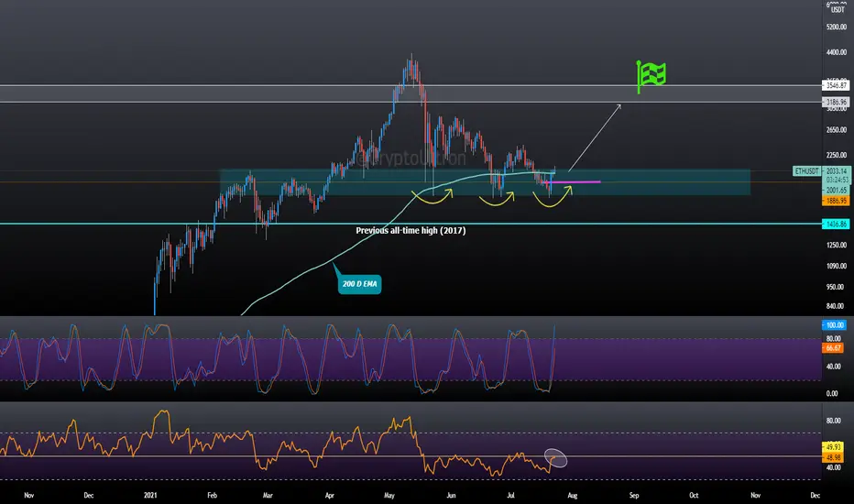Select the cyan 1416.86 price level label

836,224
